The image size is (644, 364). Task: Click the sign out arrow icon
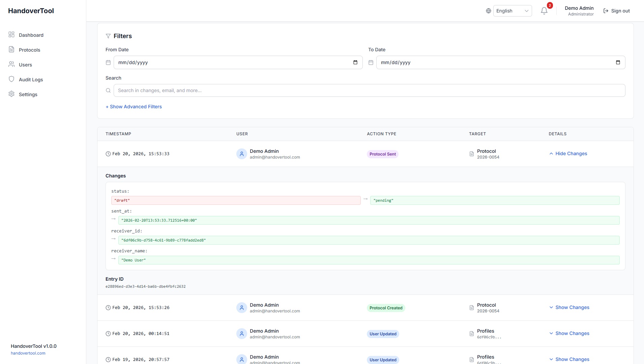pos(606,11)
